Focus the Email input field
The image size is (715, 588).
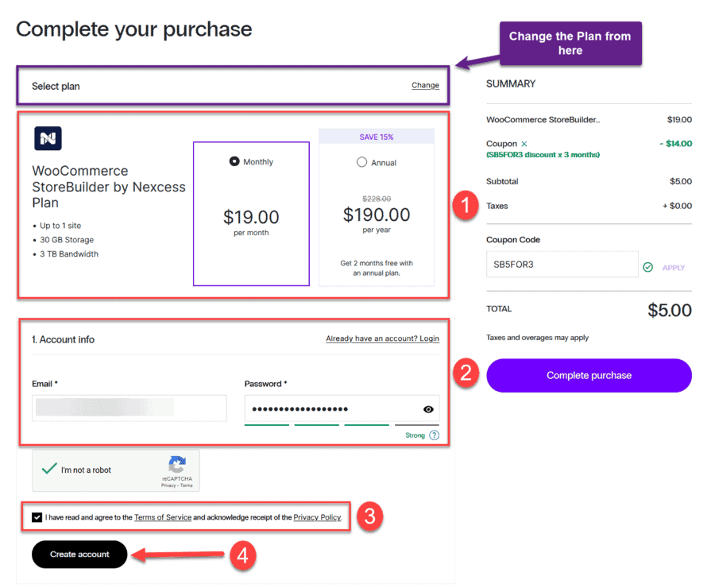point(129,408)
